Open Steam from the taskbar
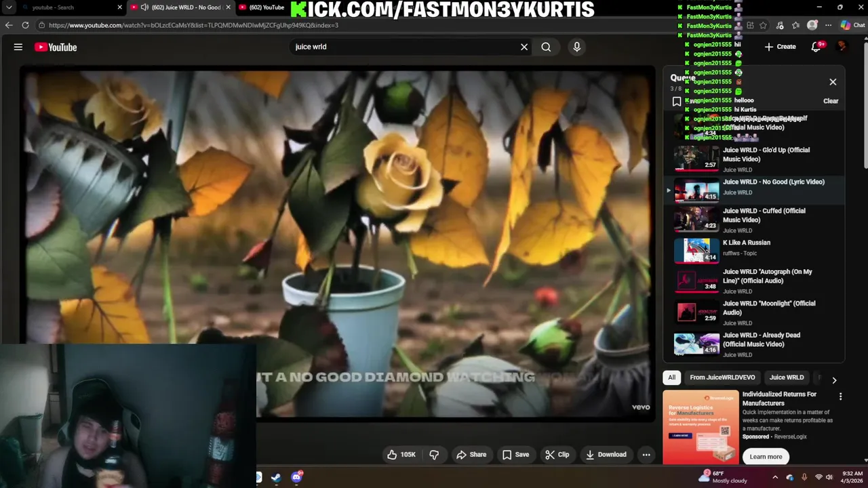The width and height of the screenshot is (868, 488). click(276, 477)
